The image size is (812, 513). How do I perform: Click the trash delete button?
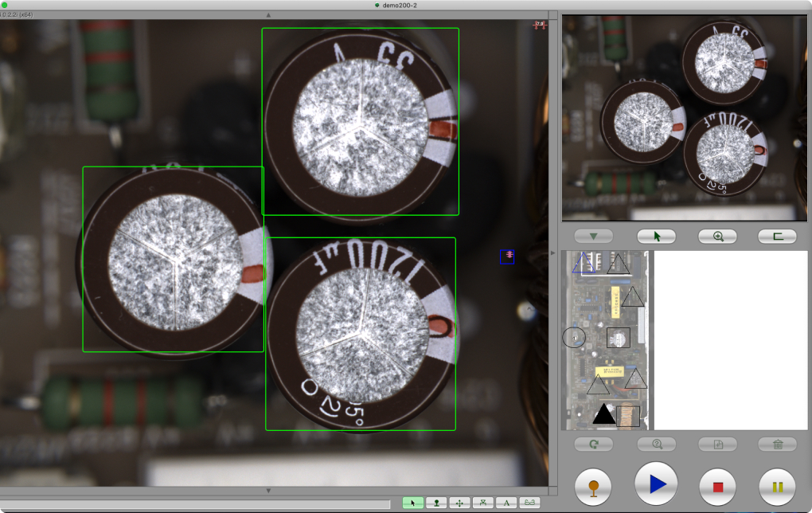point(777,444)
